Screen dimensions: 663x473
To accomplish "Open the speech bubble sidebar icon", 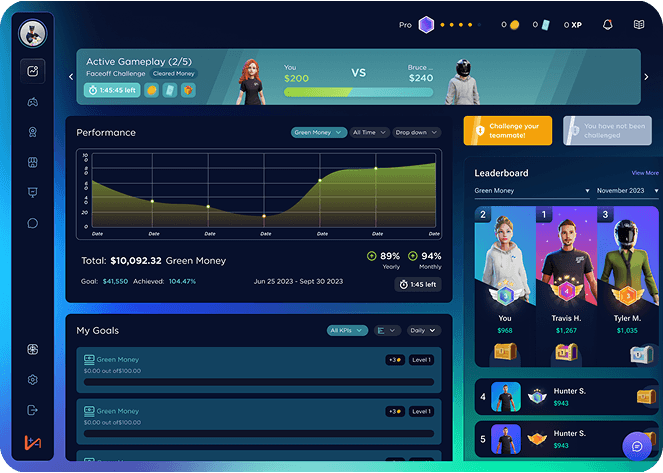I will [x=33, y=223].
